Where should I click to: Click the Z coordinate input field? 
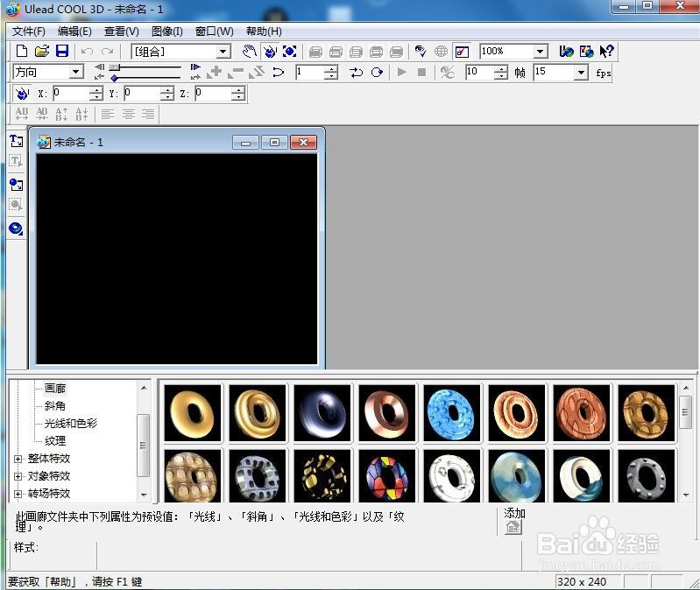coord(213,93)
